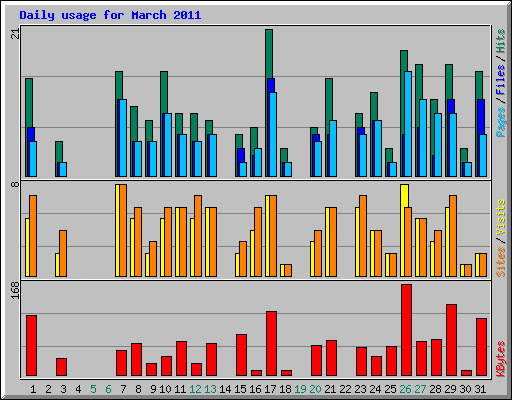
Task: Click the '168' bottom axis value
Action: [x=15, y=290]
